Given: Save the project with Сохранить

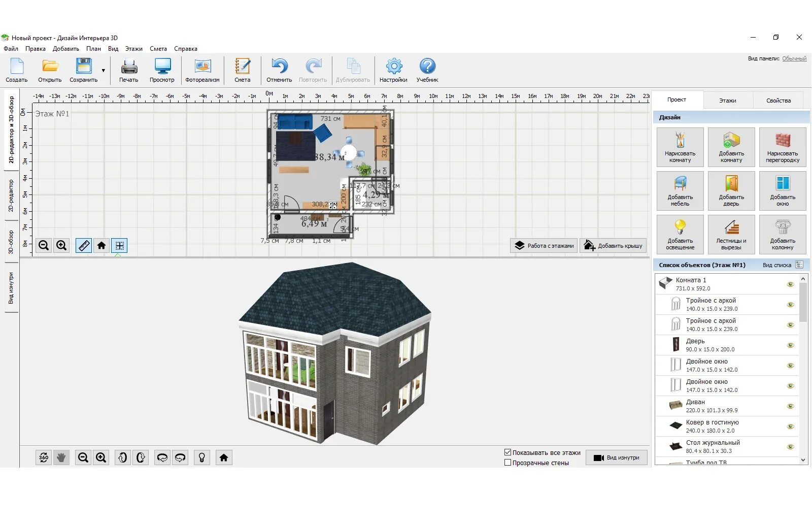Looking at the screenshot, I should click(84, 70).
